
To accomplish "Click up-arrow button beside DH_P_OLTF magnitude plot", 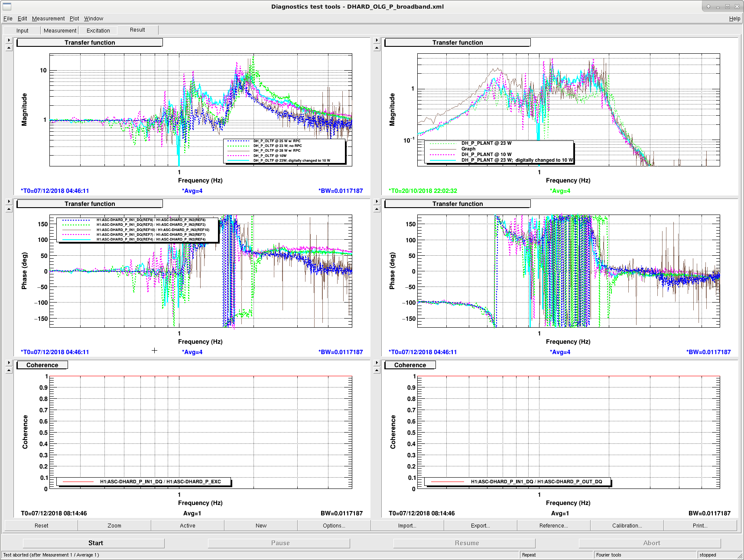I will pos(9,48).
